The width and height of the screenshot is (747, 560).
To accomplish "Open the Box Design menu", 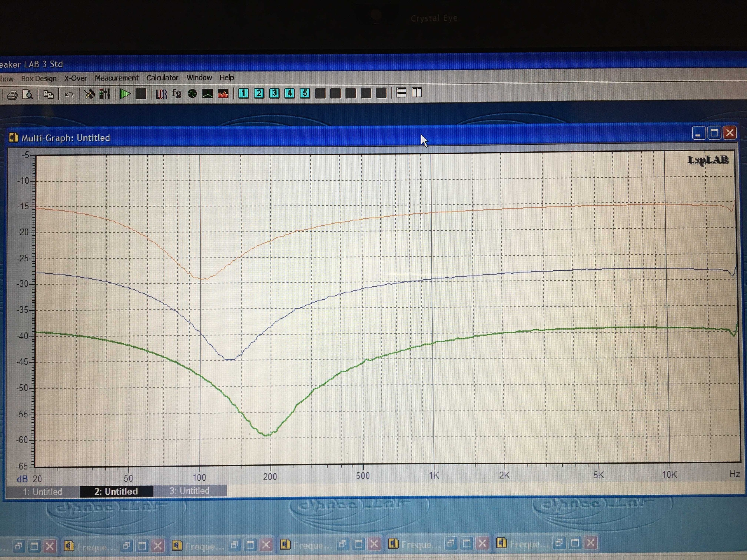I will click(39, 79).
